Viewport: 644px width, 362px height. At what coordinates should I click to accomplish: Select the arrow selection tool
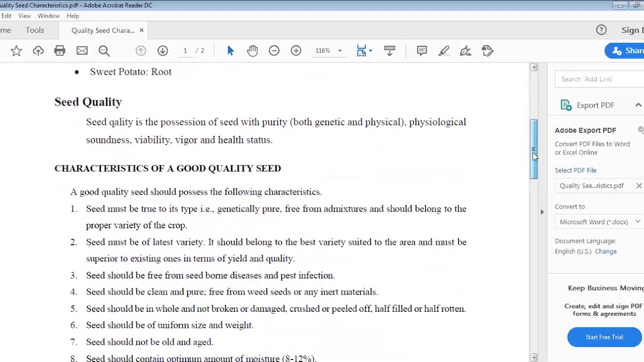pyautogui.click(x=230, y=51)
